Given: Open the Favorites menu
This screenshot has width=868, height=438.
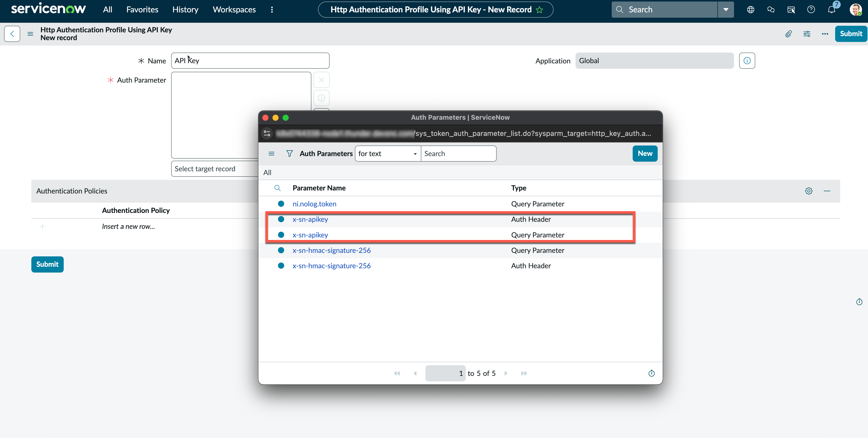Looking at the screenshot, I should 142,9.
